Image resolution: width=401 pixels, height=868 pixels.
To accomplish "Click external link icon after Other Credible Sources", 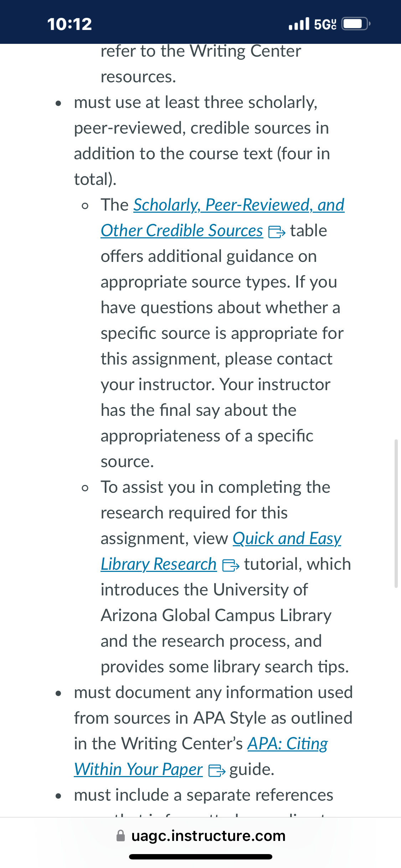I will (277, 232).
